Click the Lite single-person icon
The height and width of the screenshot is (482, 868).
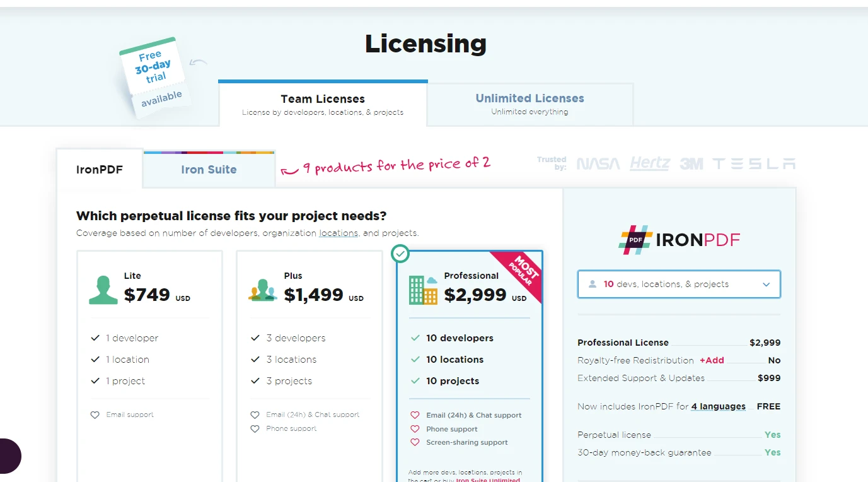pos(103,290)
